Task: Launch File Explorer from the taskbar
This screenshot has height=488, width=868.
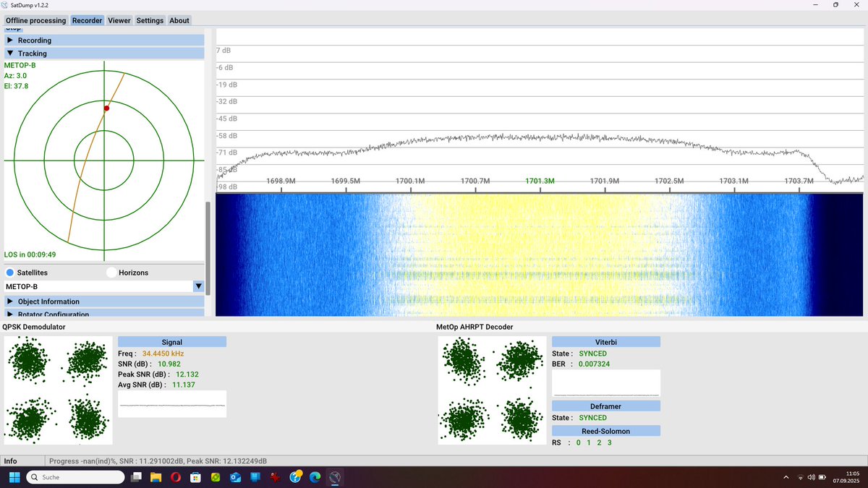Action: tap(156, 477)
